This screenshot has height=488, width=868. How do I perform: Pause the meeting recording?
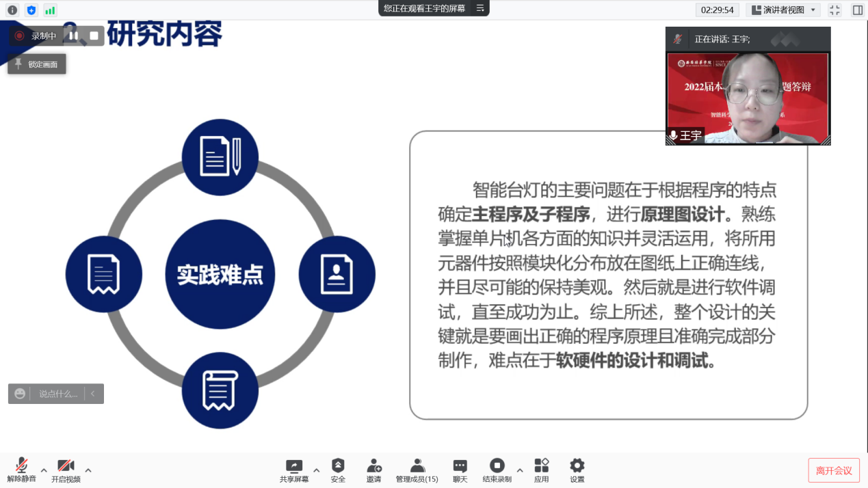click(x=74, y=36)
